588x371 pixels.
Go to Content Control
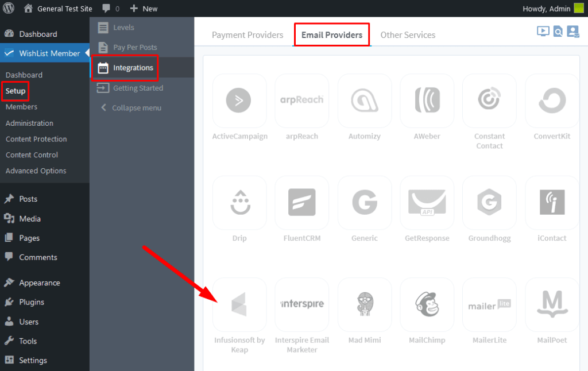[32, 155]
